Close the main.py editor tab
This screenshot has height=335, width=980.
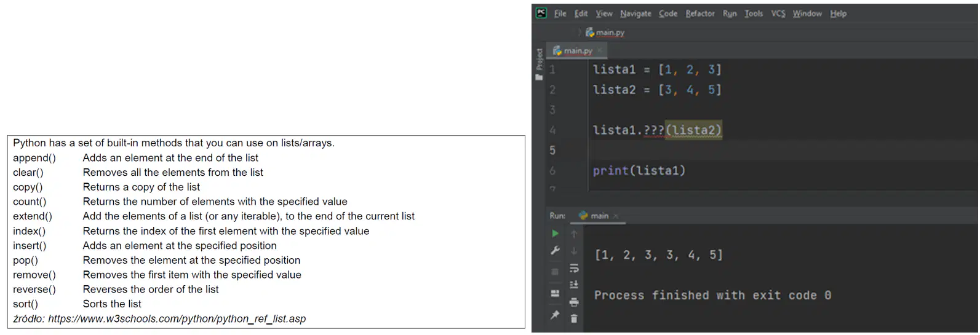[x=600, y=51]
